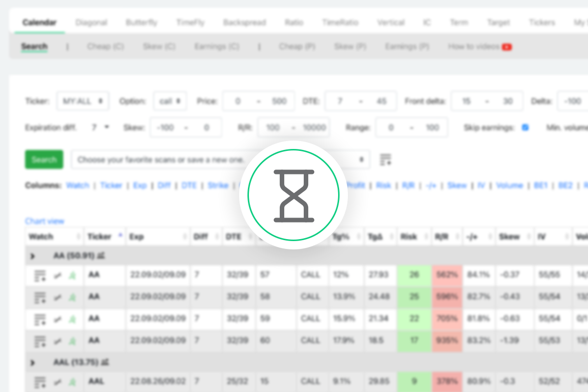Click save-scan list icon beside favorite scans dropdown
Viewport: 588px width, 392px height.
(386, 159)
